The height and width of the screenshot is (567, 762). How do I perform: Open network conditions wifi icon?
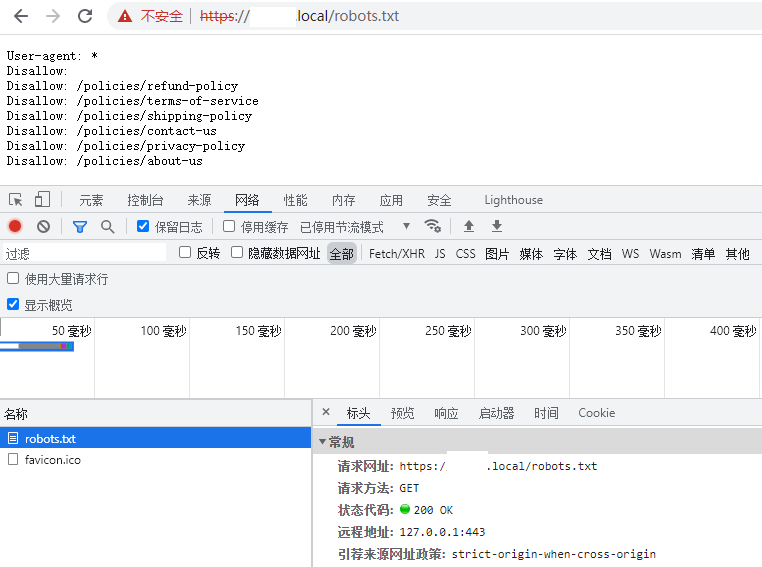tap(433, 226)
